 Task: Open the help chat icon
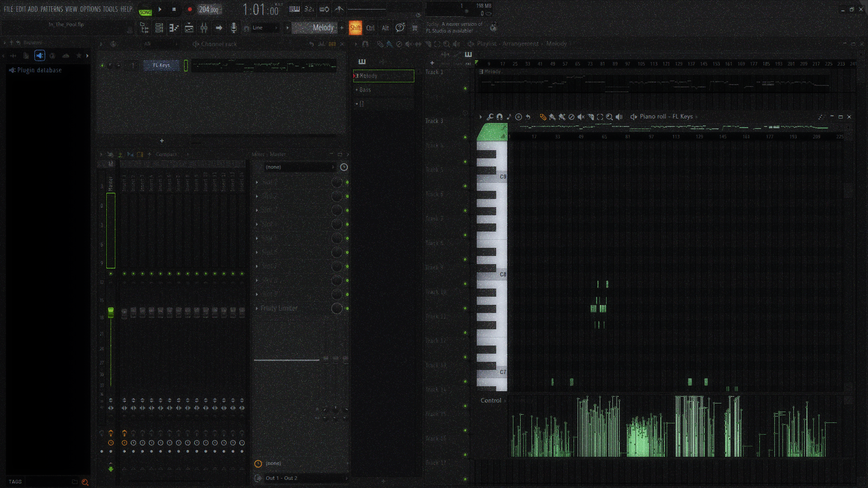coord(400,28)
